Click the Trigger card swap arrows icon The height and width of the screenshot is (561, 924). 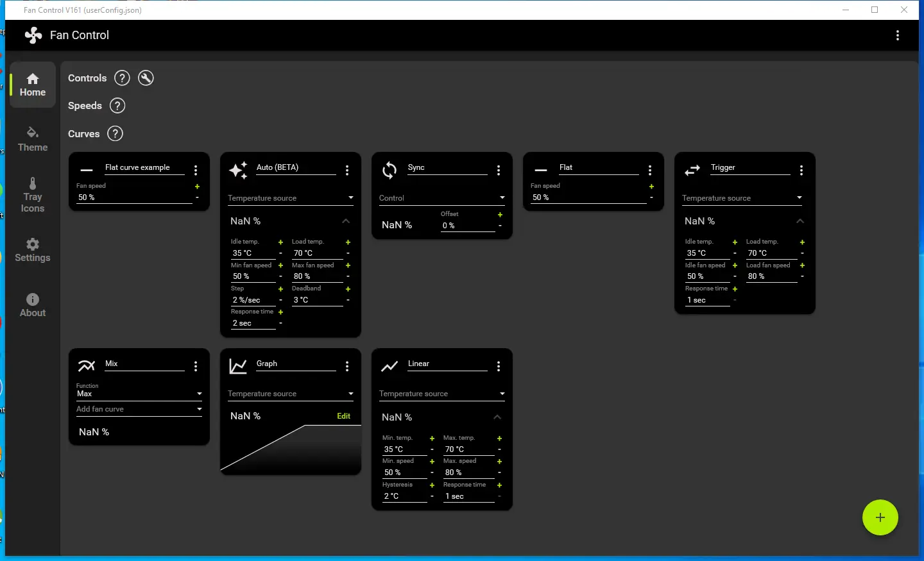(x=692, y=171)
